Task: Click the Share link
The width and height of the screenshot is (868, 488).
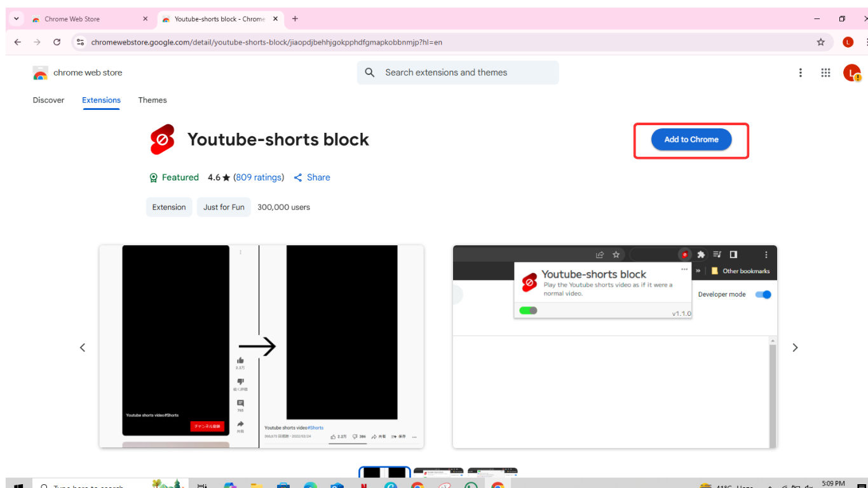Action: (x=312, y=178)
